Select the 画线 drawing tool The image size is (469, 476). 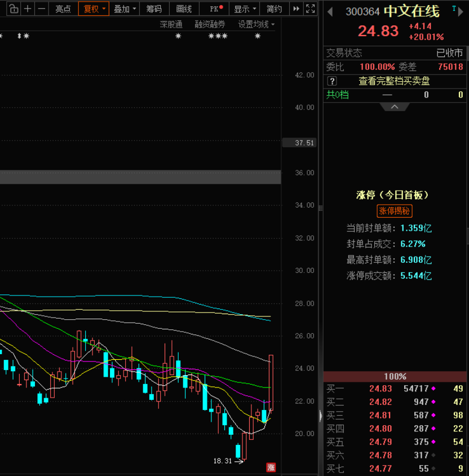point(184,9)
